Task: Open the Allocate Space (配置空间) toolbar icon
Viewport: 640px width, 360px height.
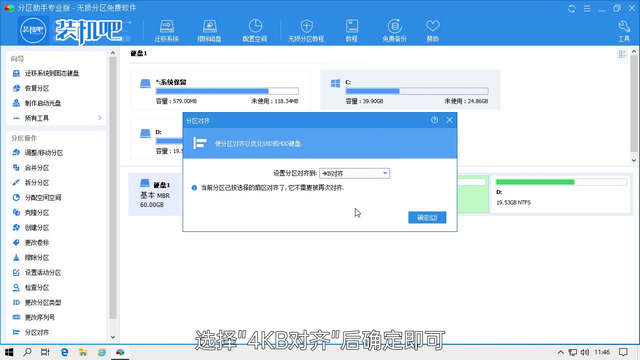Action: point(255,31)
